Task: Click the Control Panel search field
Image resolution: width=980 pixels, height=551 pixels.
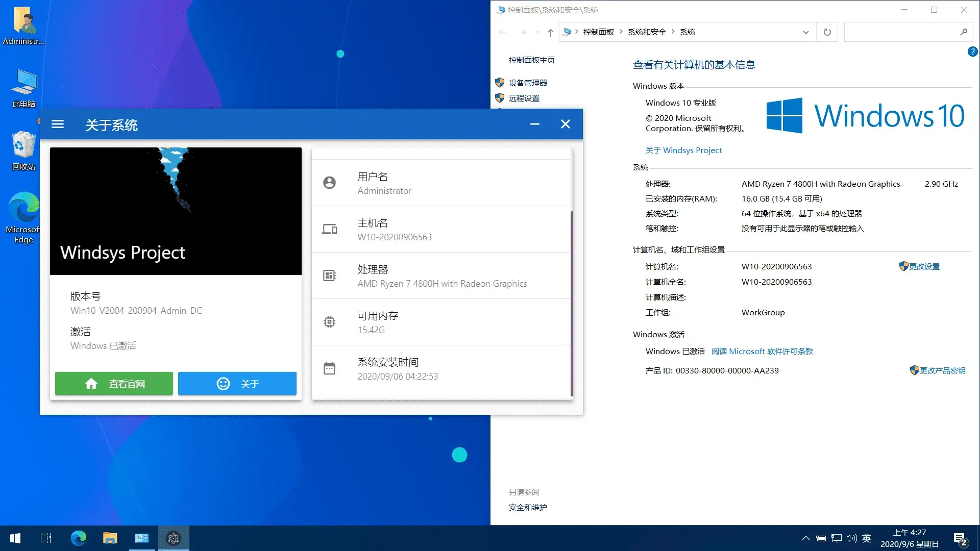Action: tap(908, 32)
